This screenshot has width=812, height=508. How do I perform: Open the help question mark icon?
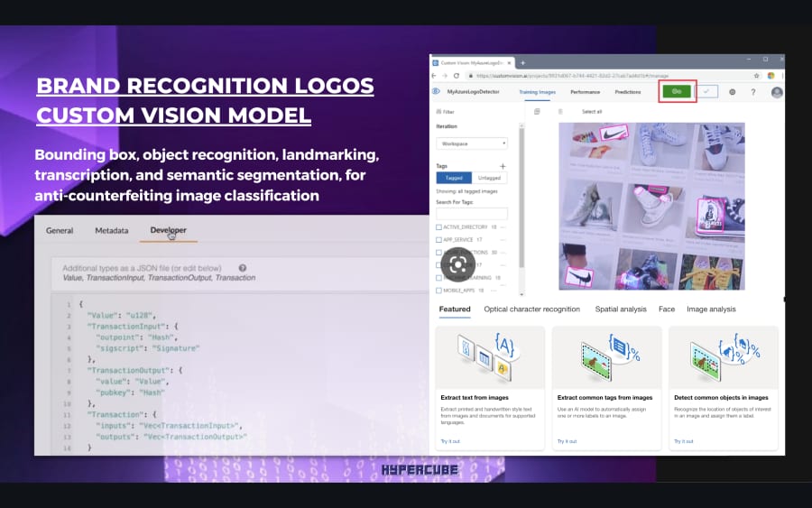tap(753, 92)
